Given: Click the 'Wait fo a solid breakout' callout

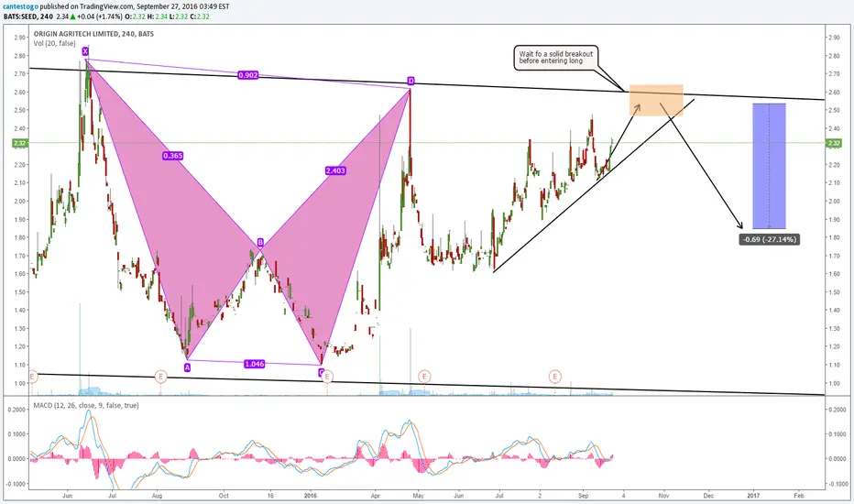Looking at the screenshot, I should 556,58.
